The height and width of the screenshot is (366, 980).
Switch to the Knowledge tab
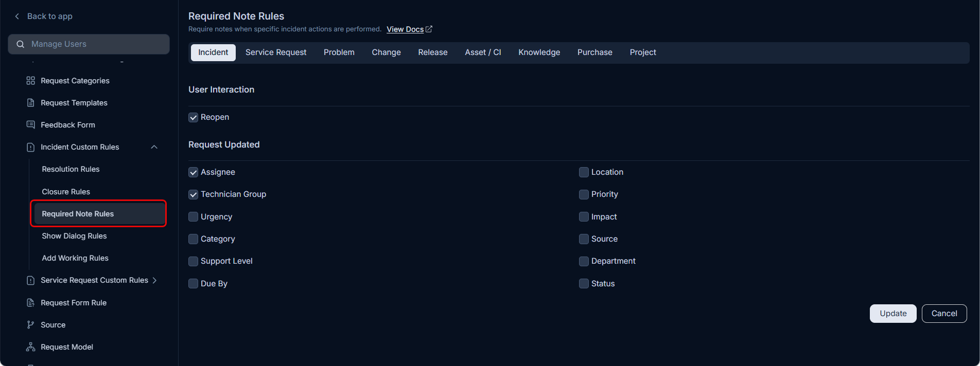tap(539, 52)
